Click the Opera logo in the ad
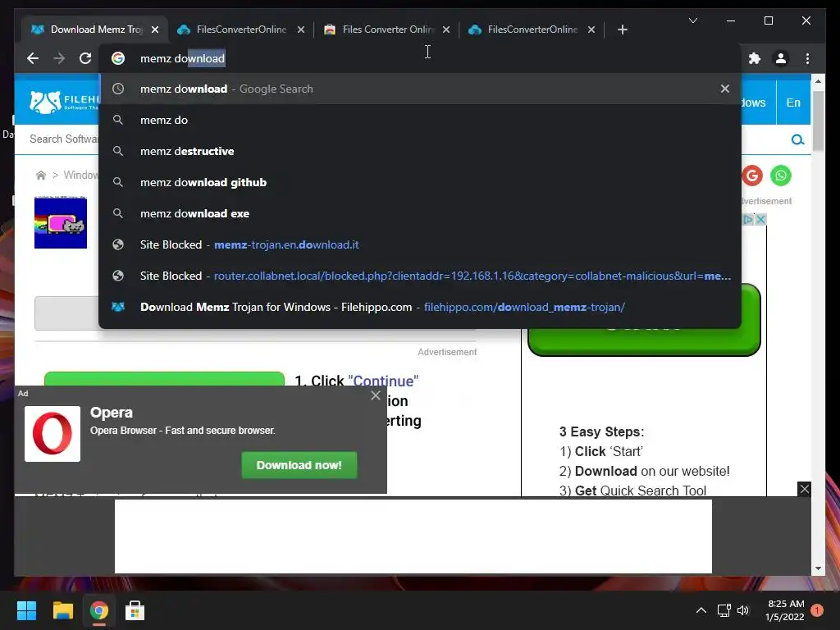This screenshot has width=840, height=630. click(x=52, y=433)
